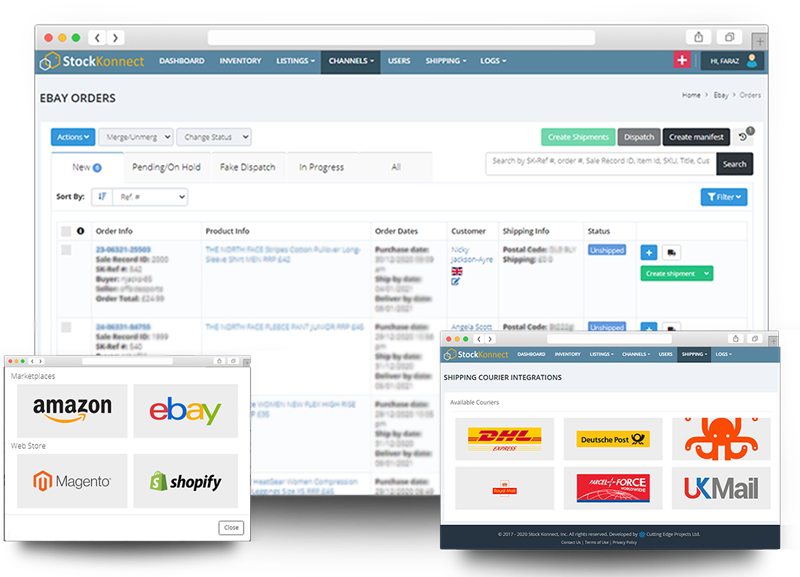The height and width of the screenshot is (577, 800).
Task: Click the blue plus button in first order row
Action: pos(648,253)
